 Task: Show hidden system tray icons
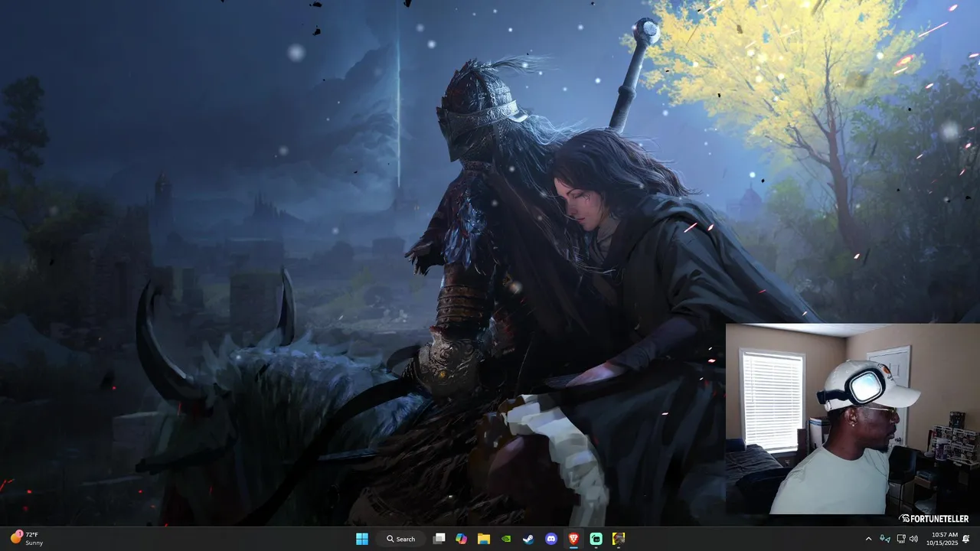tap(868, 539)
